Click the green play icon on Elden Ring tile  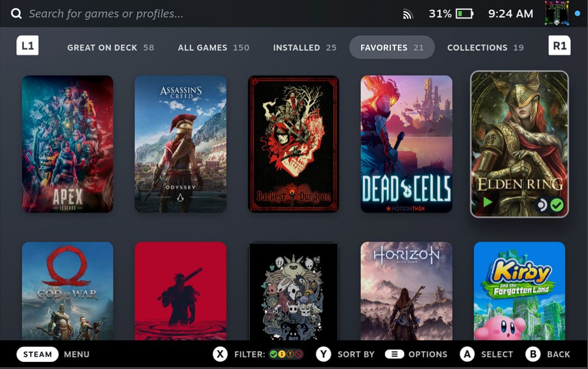487,203
